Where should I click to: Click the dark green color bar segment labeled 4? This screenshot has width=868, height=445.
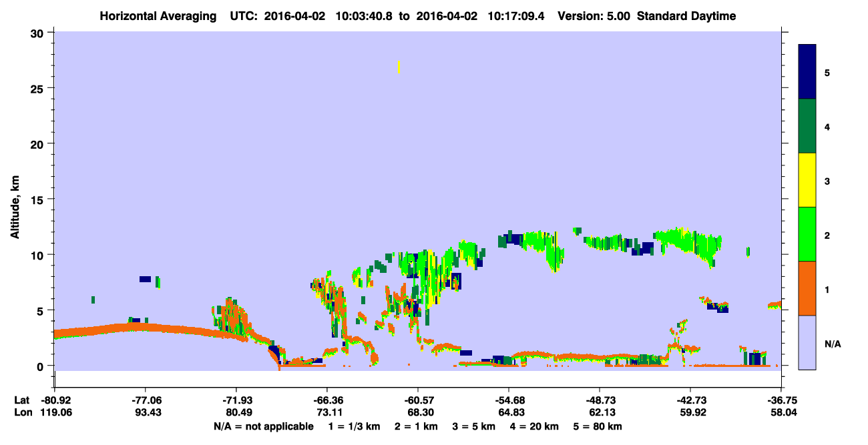(807, 126)
